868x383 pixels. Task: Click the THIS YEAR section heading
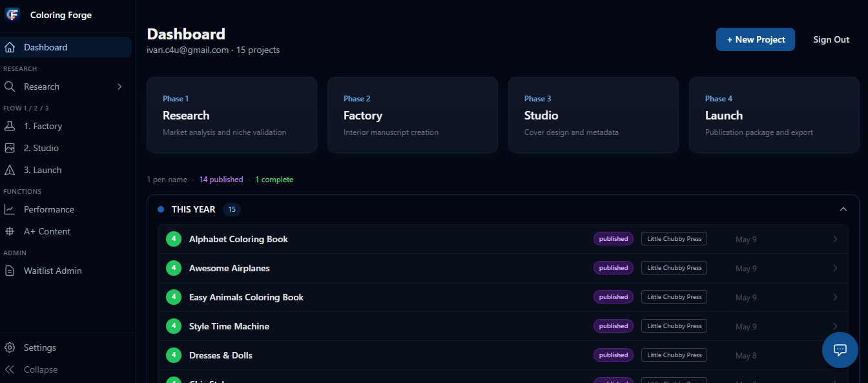[194, 209]
